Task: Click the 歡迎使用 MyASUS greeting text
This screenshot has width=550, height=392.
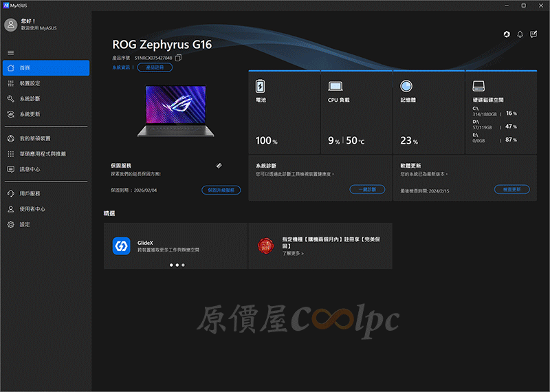Action: tap(38, 28)
